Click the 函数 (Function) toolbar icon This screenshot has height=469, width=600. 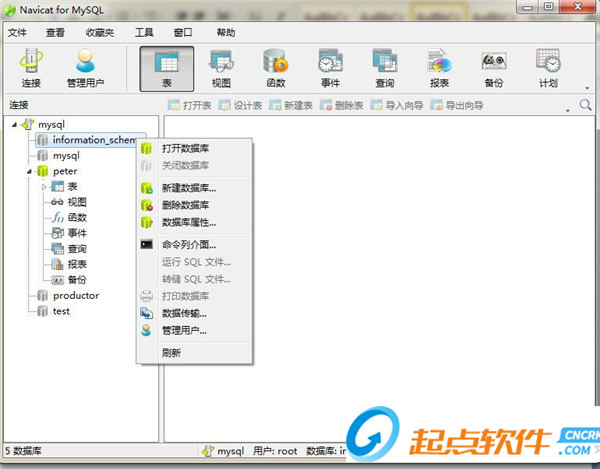(276, 68)
